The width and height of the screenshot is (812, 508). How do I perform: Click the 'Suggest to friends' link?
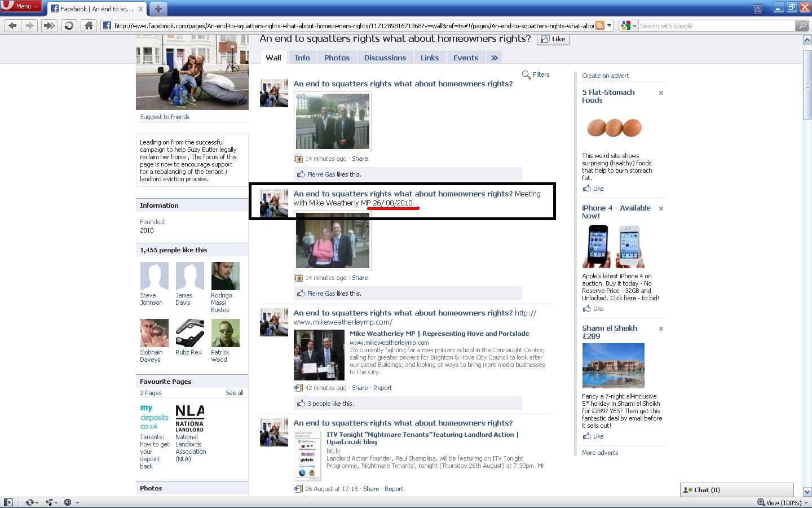pyautogui.click(x=165, y=117)
